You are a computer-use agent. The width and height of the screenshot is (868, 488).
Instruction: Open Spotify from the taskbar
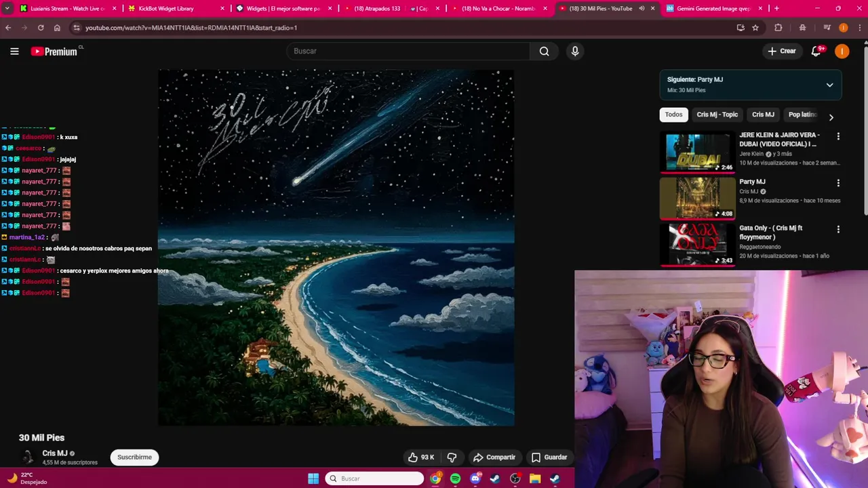click(455, 479)
